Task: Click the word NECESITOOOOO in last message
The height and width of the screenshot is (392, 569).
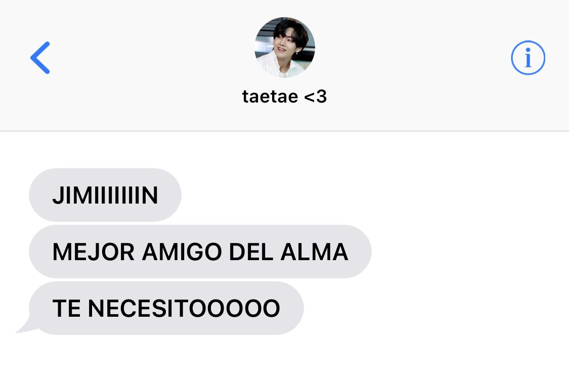Action: pyautogui.click(x=184, y=308)
